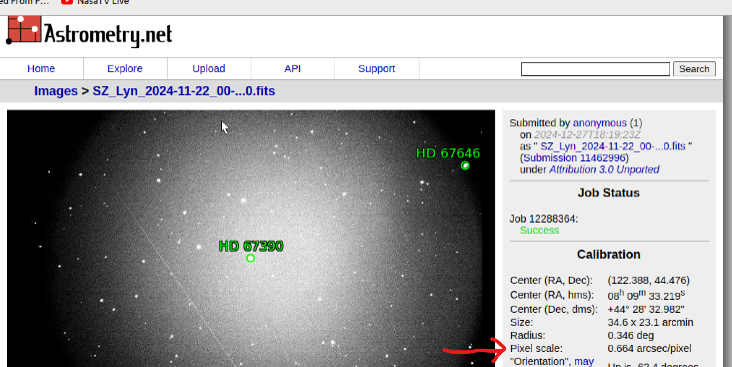Screen dimensions: 732x367
Task: Open the API menu item
Action: tap(292, 69)
